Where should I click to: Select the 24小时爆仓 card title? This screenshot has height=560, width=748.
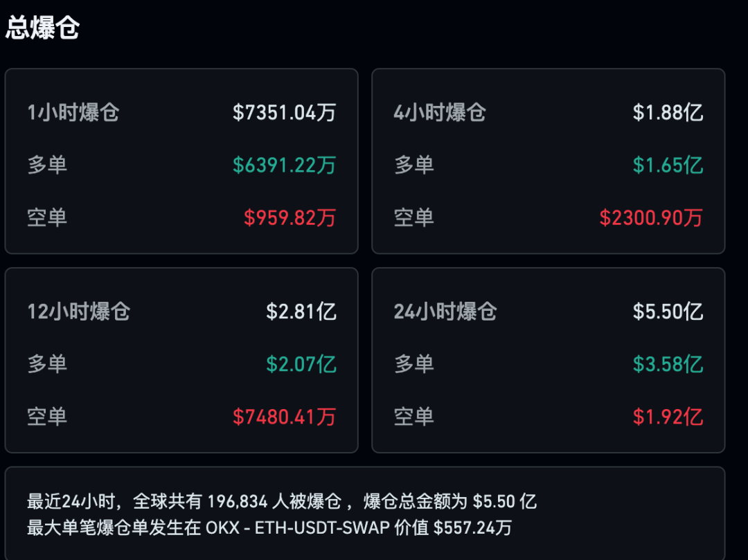coord(445,311)
